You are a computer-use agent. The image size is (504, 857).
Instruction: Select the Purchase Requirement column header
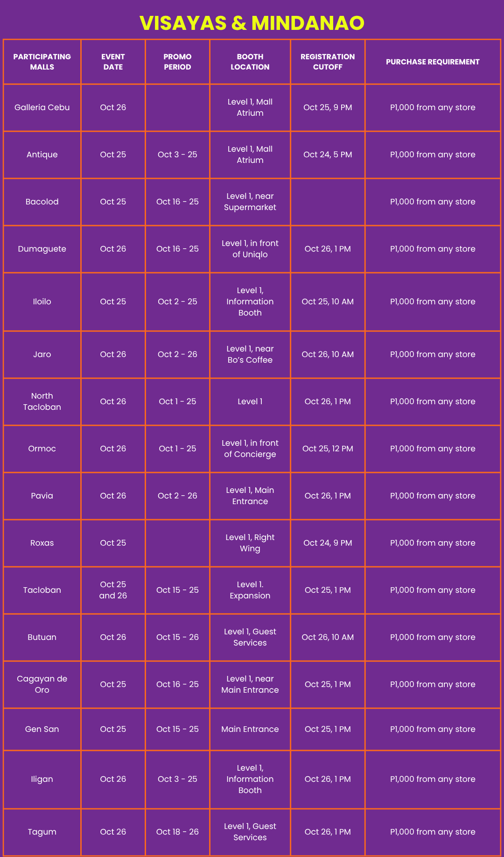pos(433,62)
